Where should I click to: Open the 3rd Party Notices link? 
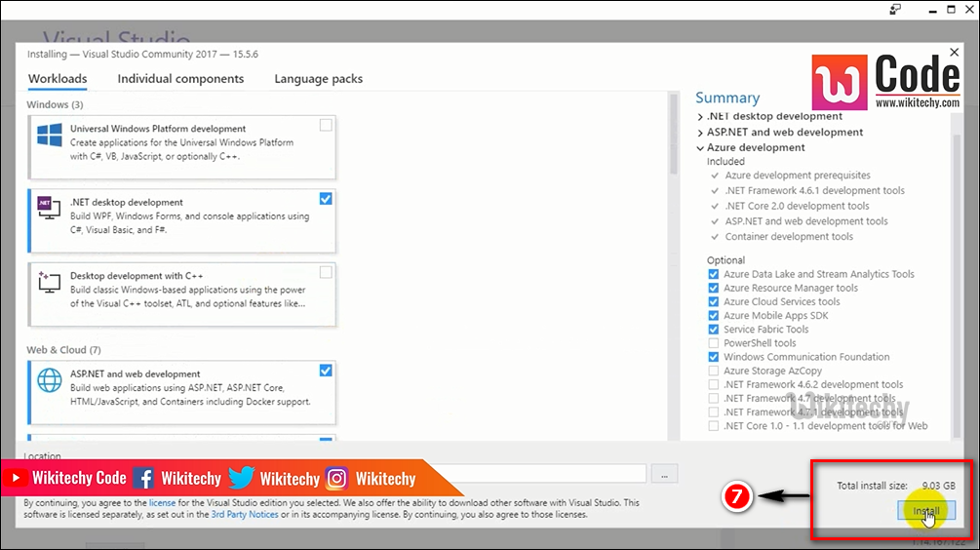coord(244,514)
